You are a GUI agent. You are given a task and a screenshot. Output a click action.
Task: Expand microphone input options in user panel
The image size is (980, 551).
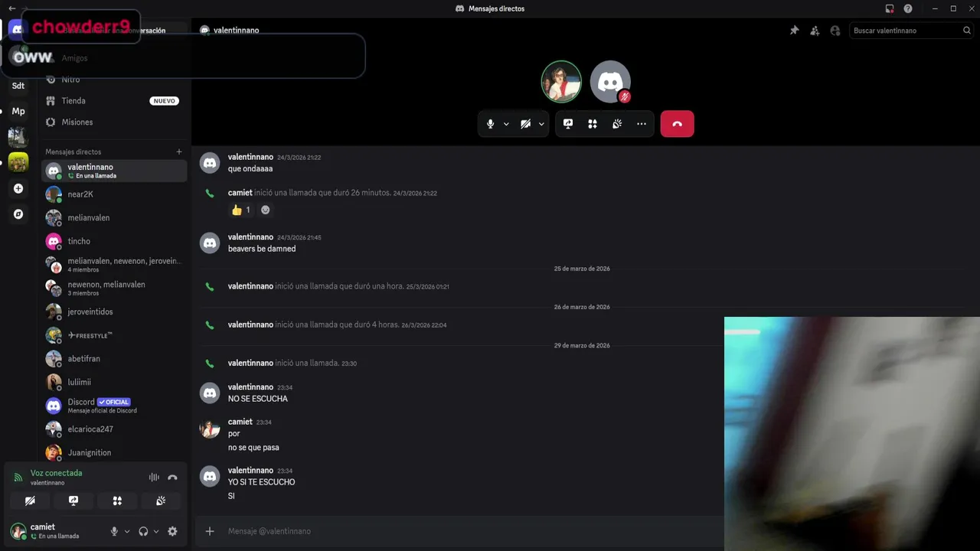[x=127, y=531]
